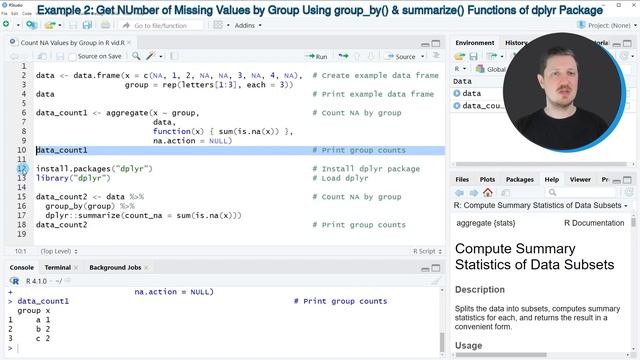Click the Environment pane horizontal scrollbar
The height and width of the screenshot is (360, 640).
click(x=541, y=164)
